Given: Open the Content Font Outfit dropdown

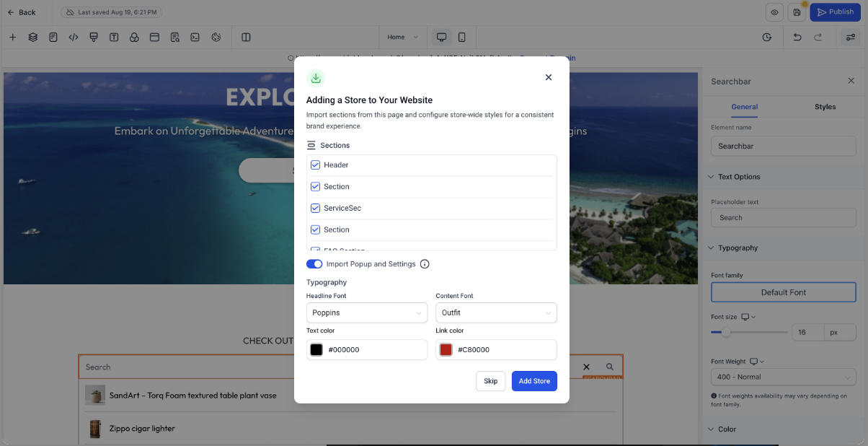Looking at the screenshot, I should coord(496,312).
